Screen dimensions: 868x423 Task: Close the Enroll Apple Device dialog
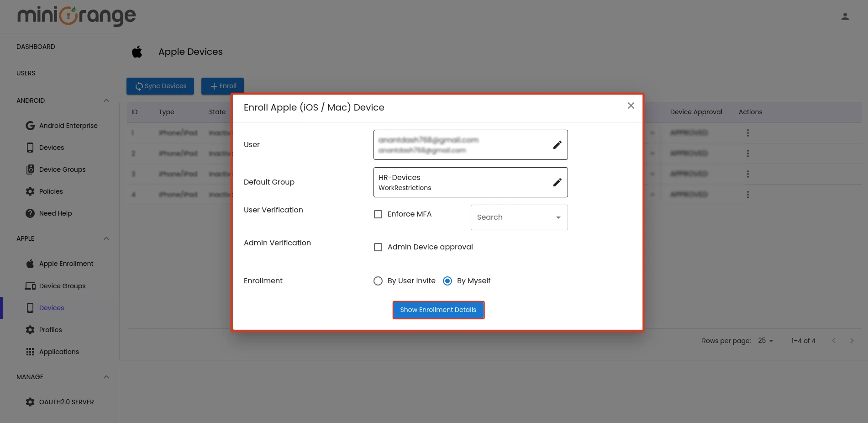coord(631,106)
